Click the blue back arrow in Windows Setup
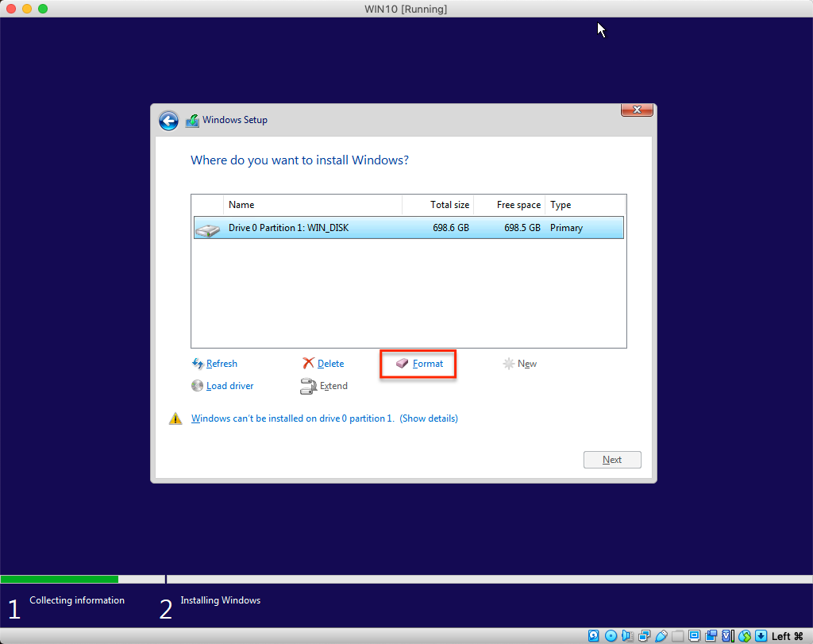813x644 pixels. point(168,121)
